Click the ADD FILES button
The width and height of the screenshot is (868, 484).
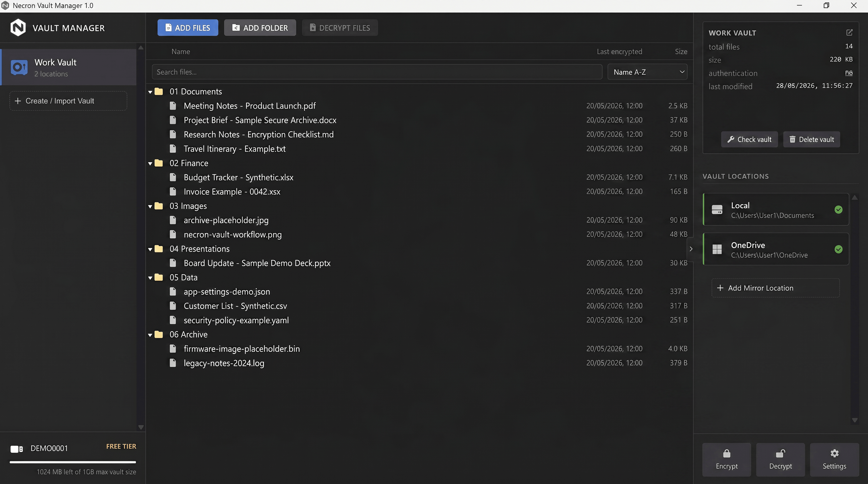pyautogui.click(x=188, y=28)
